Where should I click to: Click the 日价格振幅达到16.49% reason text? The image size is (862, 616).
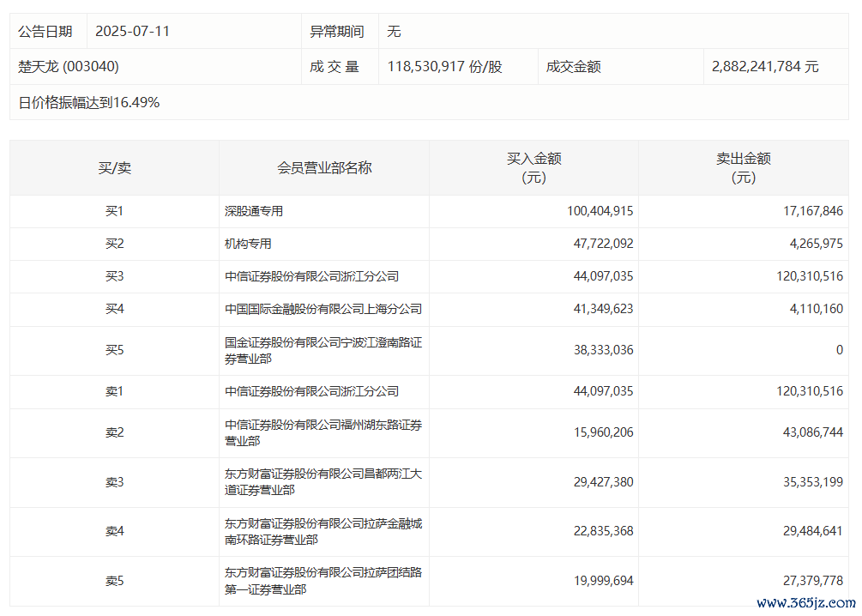tap(89, 102)
